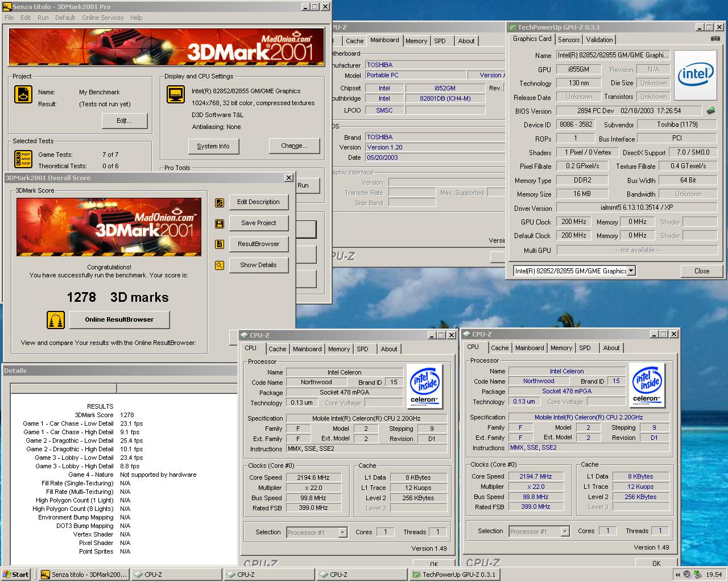Open Processor #1 dropdown in middle CPU-Z
This screenshot has width=728, height=582.
tap(342, 533)
